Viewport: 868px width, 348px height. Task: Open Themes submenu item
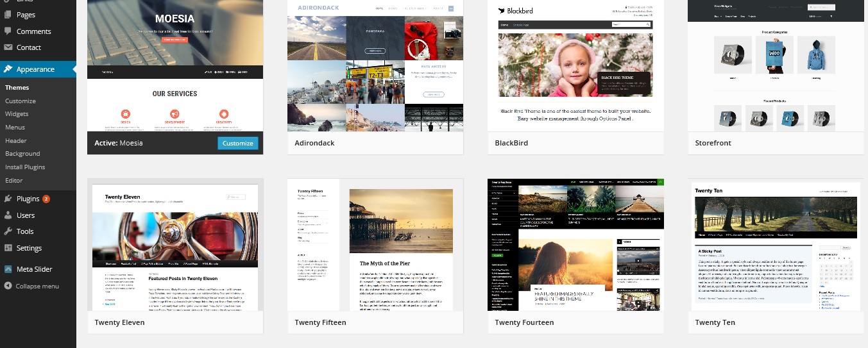[17, 87]
